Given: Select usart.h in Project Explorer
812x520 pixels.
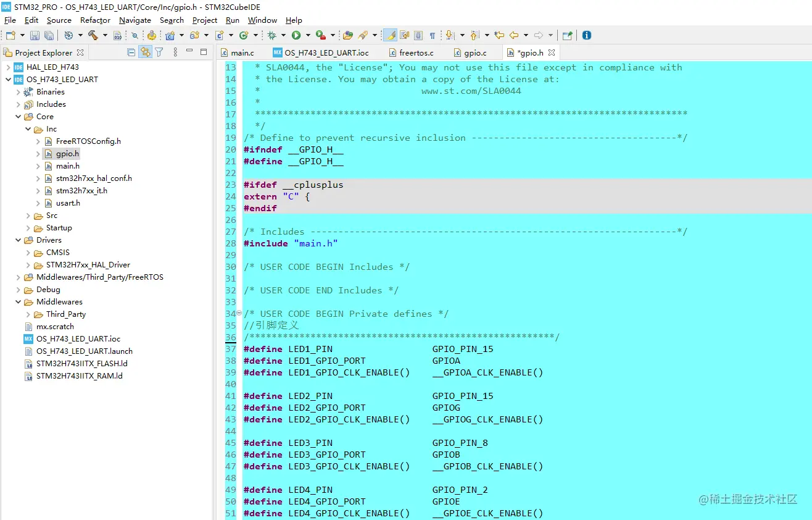Looking at the screenshot, I should coord(68,203).
